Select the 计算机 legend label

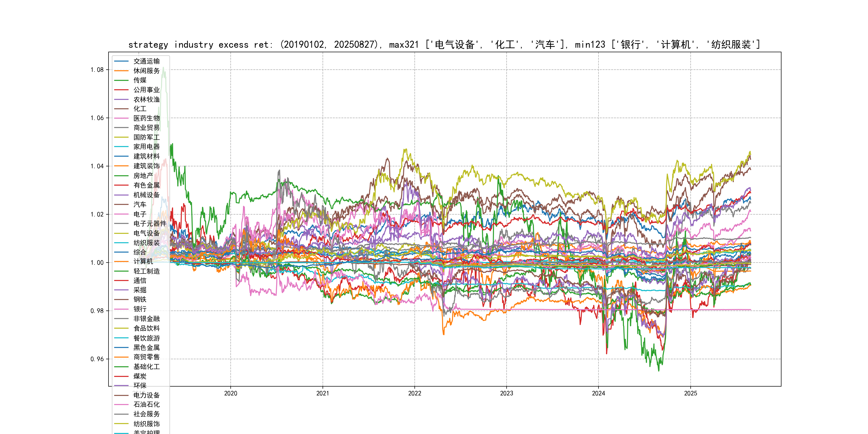143,261
